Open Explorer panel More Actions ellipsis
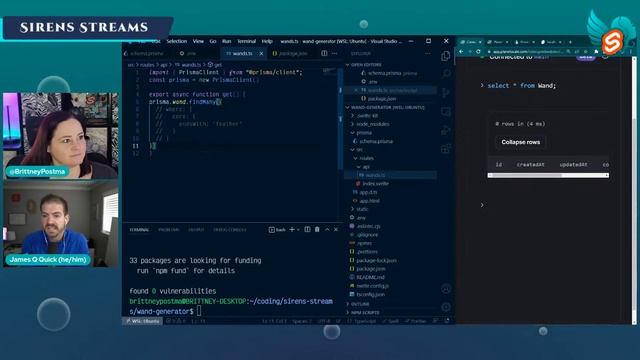 click(427, 53)
